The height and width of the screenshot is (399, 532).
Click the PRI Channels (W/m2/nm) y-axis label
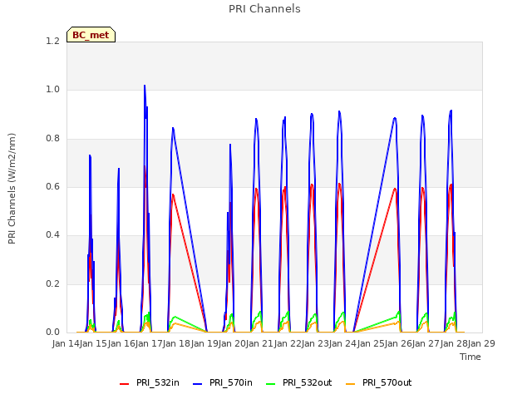click(12, 189)
